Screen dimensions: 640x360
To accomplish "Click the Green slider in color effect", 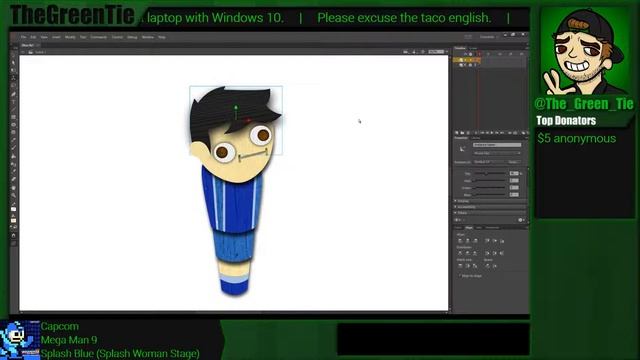I will (x=489, y=188).
